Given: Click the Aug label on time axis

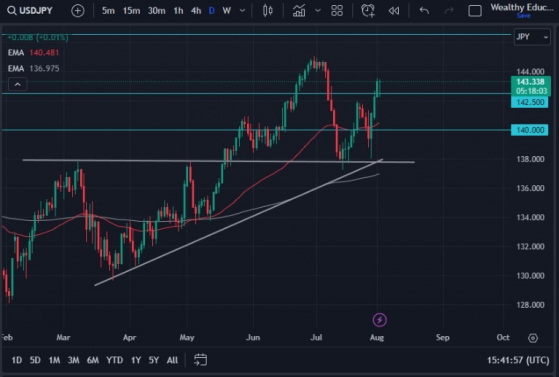Looking at the screenshot, I should pos(377,337).
